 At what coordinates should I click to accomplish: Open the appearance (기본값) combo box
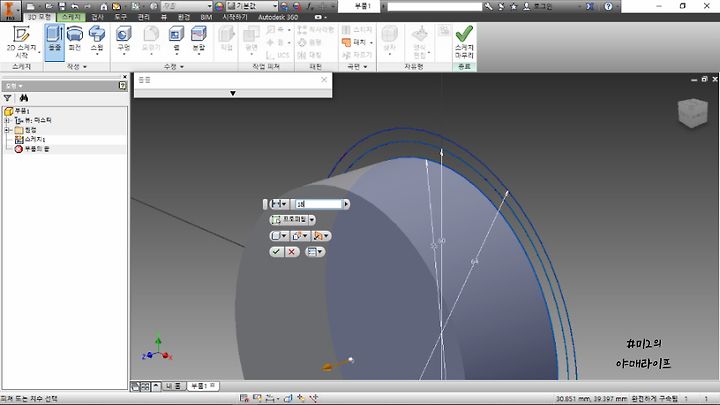tap(252, 6)
